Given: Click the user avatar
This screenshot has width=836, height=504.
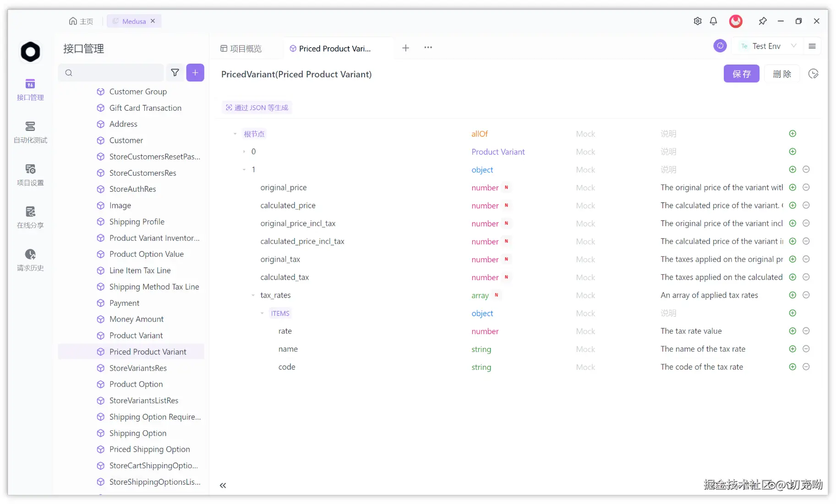Looking at the screenshot, I should [736, 21].
